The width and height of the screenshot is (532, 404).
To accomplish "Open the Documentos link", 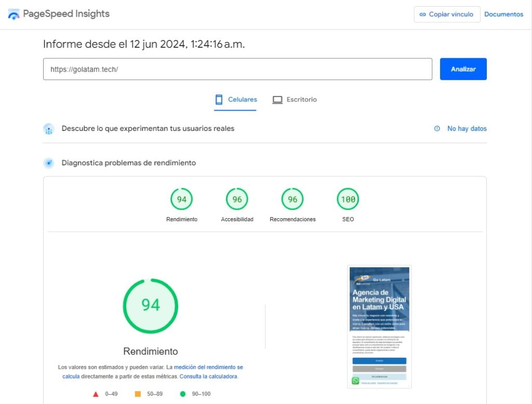I will point(503,15).
